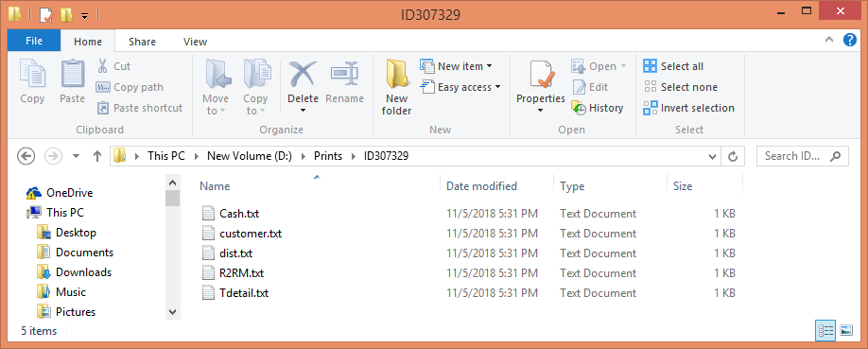
Task: Go Up one folder level arrow
Action: click(97, 156)
